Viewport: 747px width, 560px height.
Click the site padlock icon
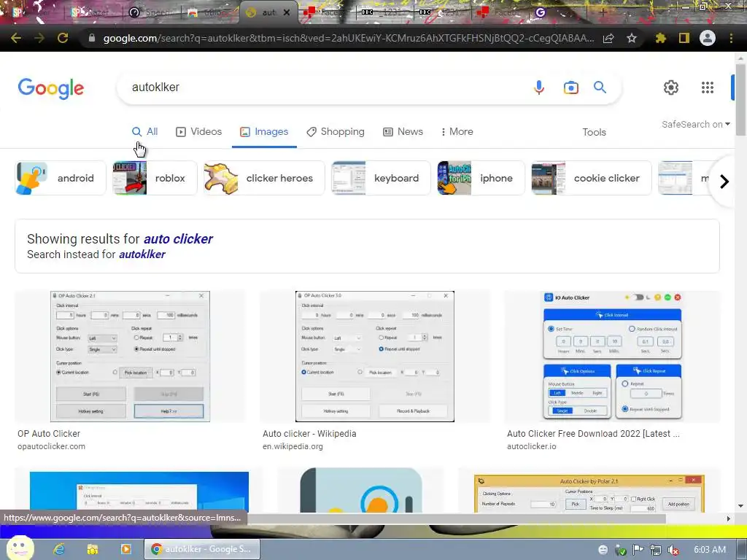pyautogui.click(x=92, y=38)
